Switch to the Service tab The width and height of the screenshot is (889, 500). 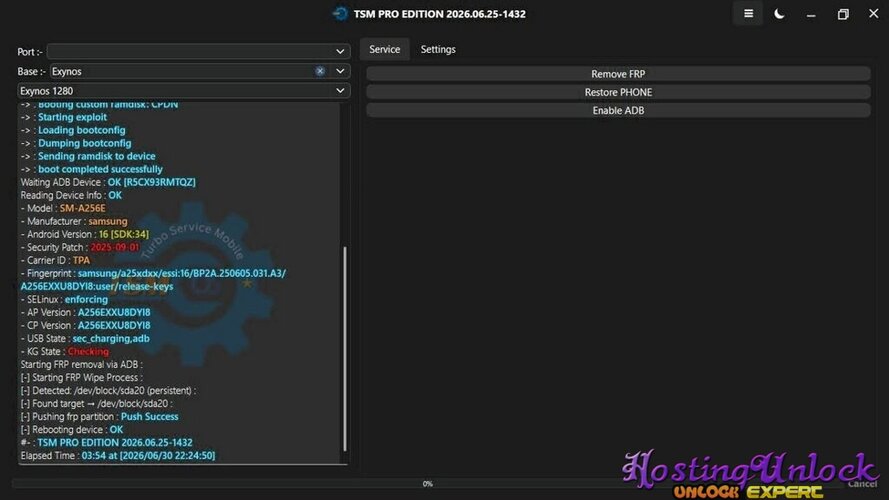pos(384,49)
